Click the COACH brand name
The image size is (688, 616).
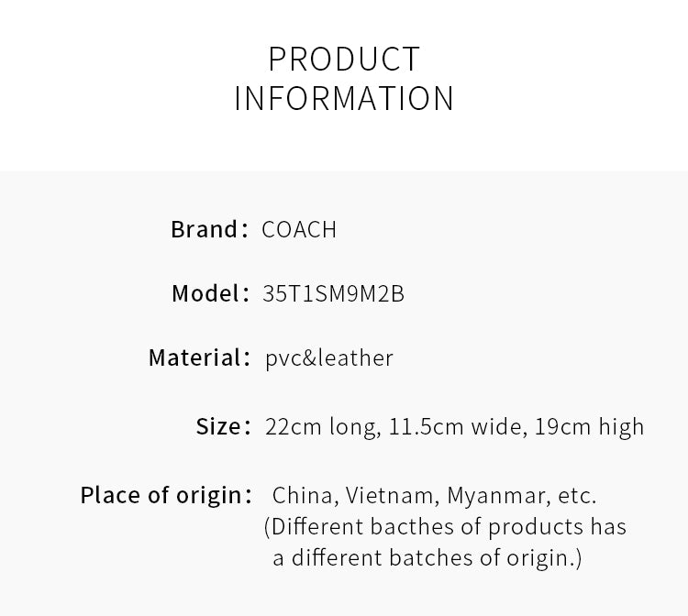pos(299,229)
